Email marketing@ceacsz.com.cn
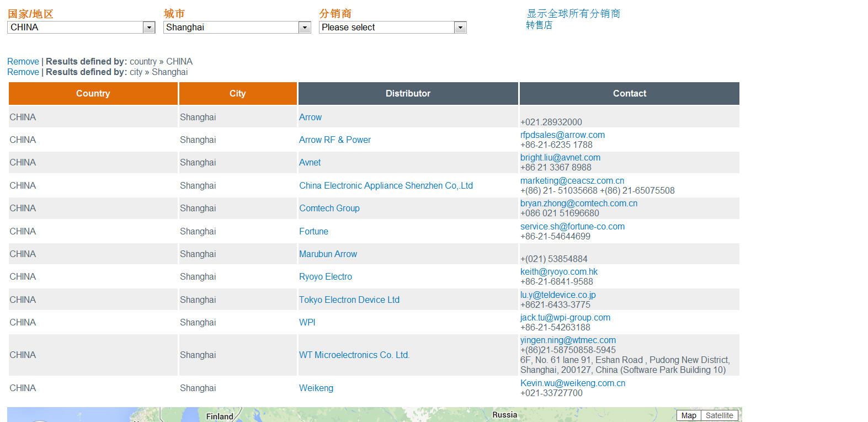868x422 pixels. point(572,180)
